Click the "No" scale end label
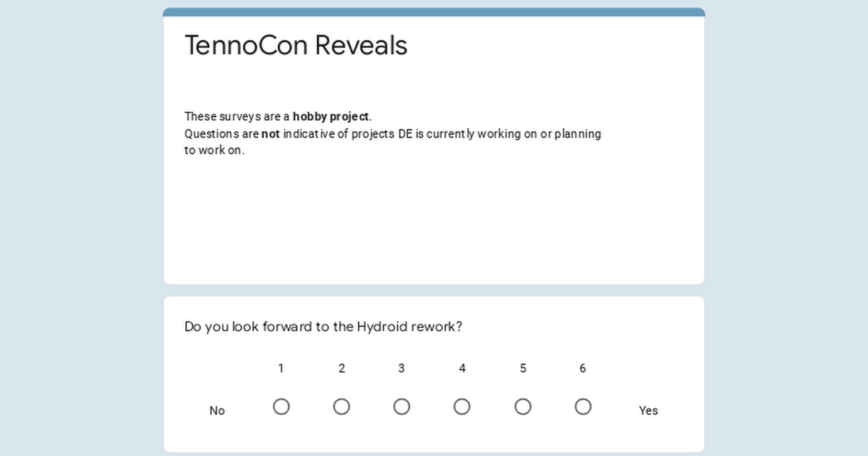Image resolution: width=868 pixels, height=456 pixels. point(217,410)
